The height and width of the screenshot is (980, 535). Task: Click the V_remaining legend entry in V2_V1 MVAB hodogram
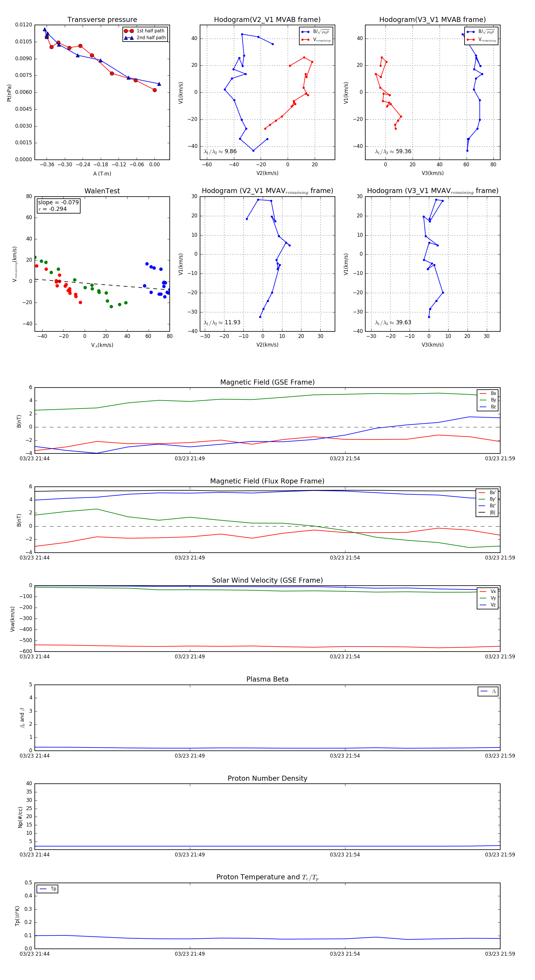tap(316, 39)
